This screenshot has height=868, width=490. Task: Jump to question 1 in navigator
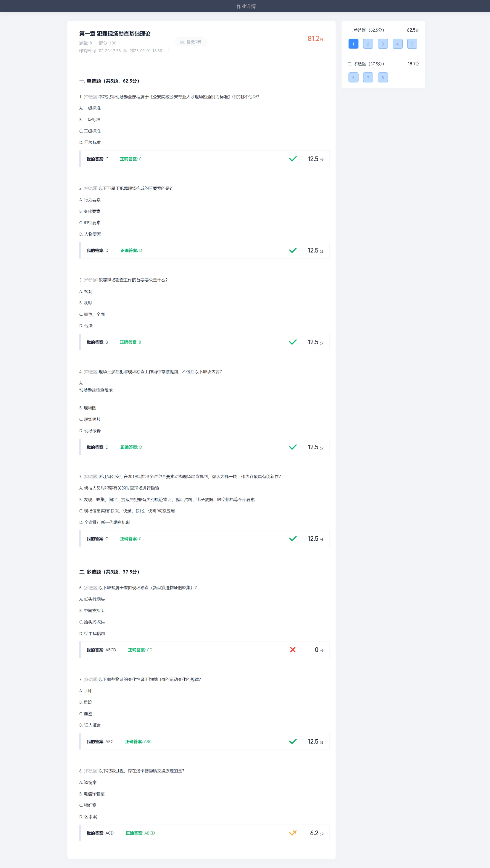pos(353,44)
